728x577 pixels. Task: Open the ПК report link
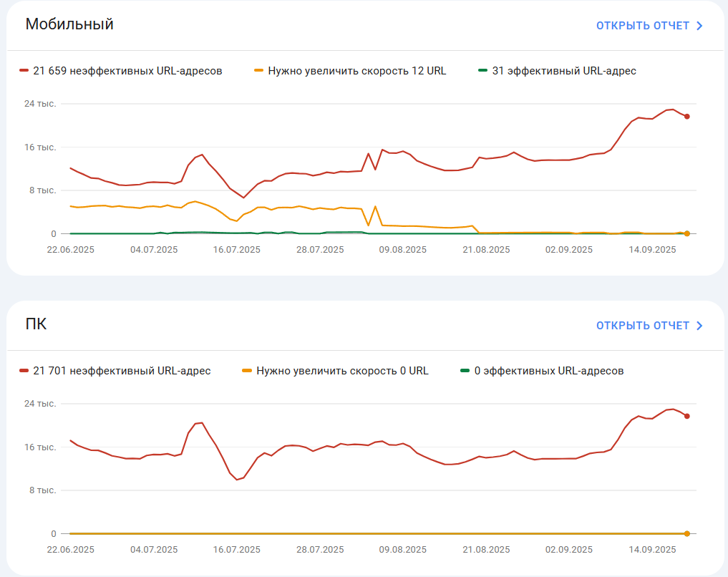643,326
